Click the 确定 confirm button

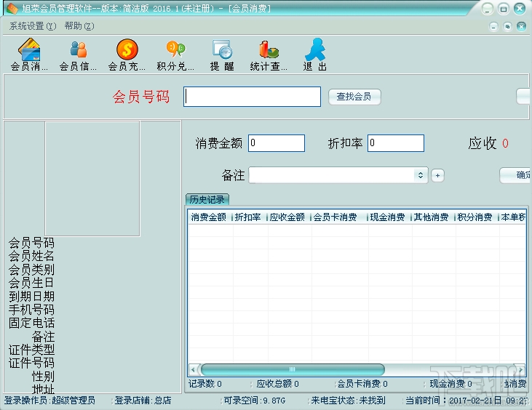pyautogui.click(x=516, y=175)
